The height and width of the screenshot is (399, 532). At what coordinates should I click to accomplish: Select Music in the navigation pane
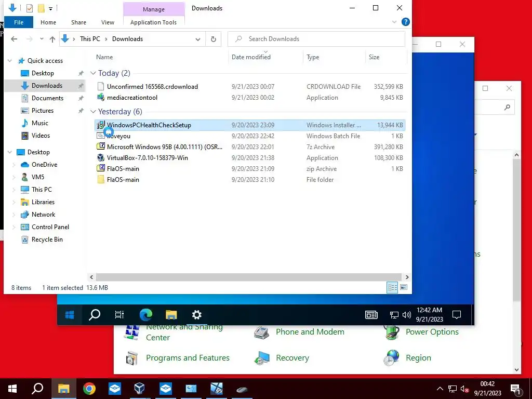pyautogui.click(x=39, y=123)
